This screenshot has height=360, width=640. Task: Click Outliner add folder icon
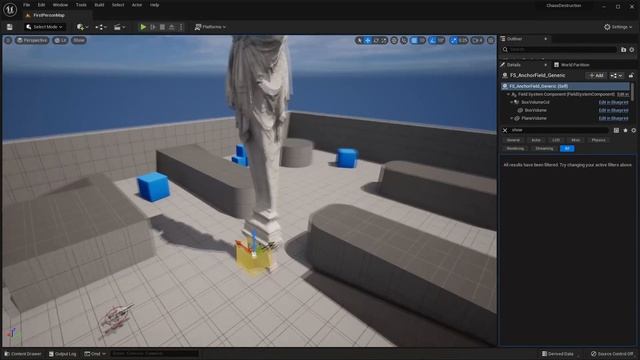[x=623, y=49]
